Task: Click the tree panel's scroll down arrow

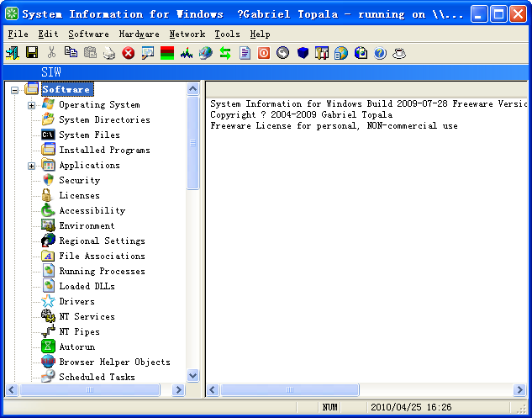Action: (x=192, y=376)
